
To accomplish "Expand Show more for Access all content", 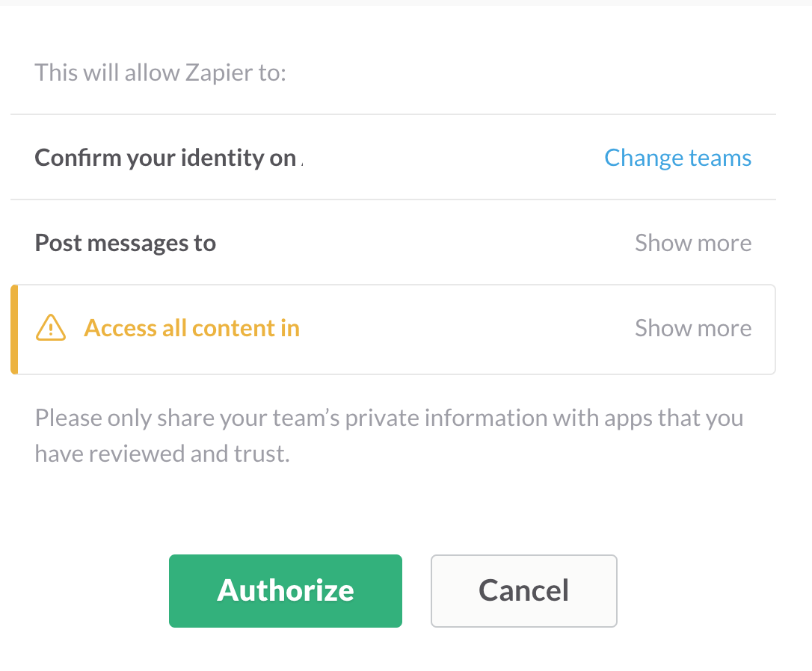I will tap(693, 327).
